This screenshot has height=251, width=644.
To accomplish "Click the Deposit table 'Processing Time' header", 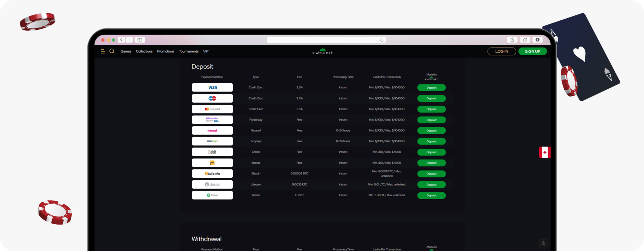I will click(x=343, y=77).
